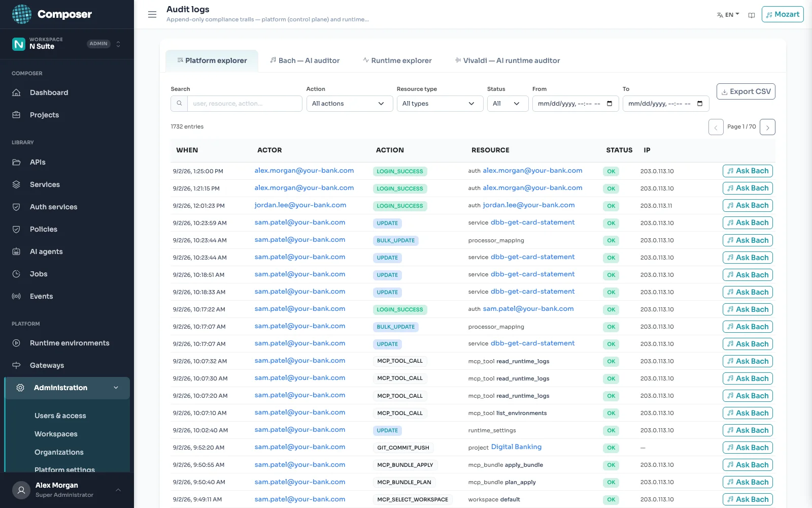Click the Runtime environments play icon
The width and height of the screenshot is (812, 508).
(x=16, y=343)
